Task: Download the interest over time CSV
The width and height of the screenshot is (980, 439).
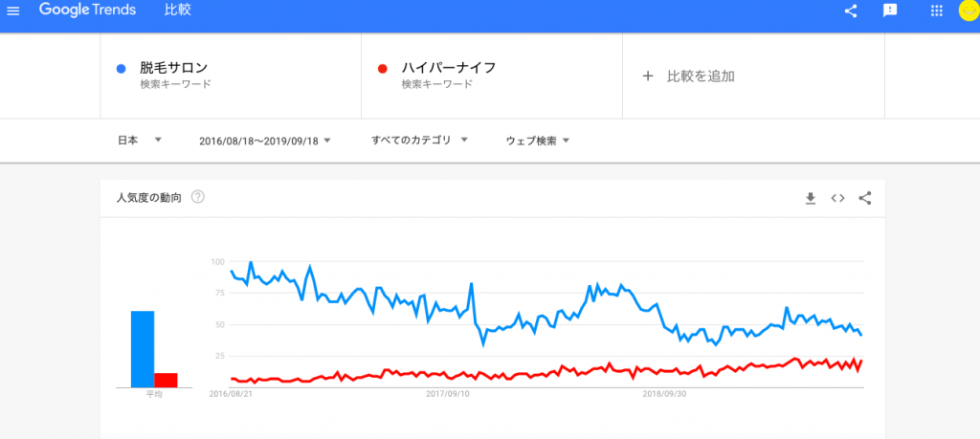Action: [x=811, y=199]
